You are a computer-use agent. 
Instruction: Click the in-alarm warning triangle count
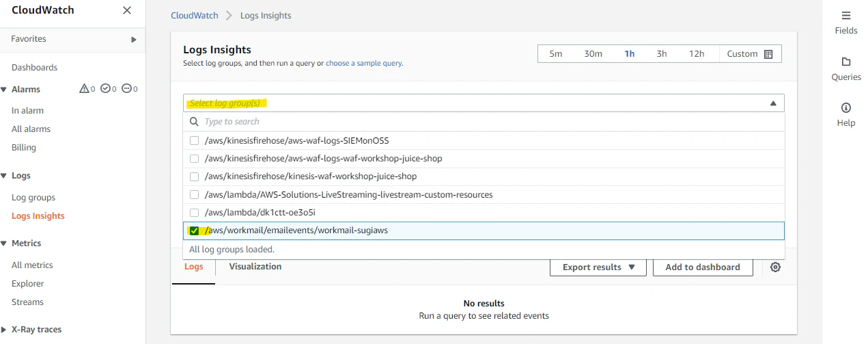[x=87, y=89]
